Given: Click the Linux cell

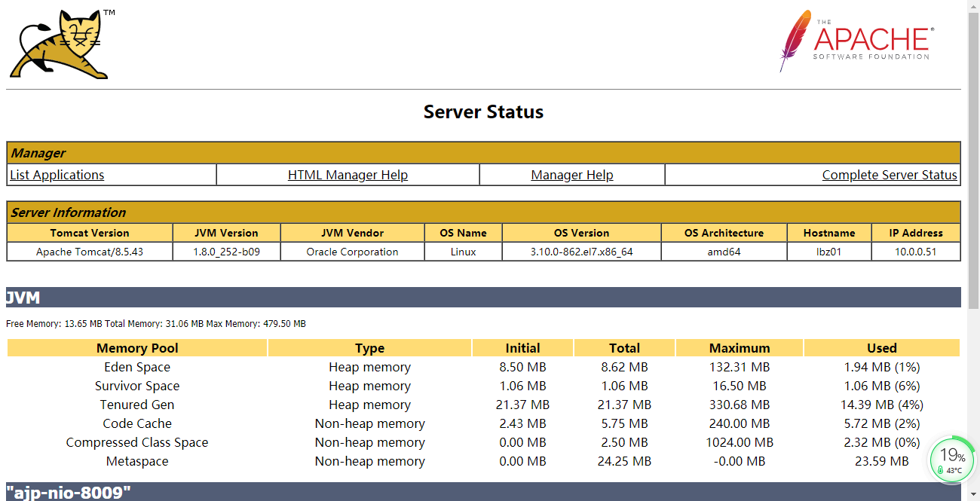Looking at the screenshot, I should [x=464, y=252].
